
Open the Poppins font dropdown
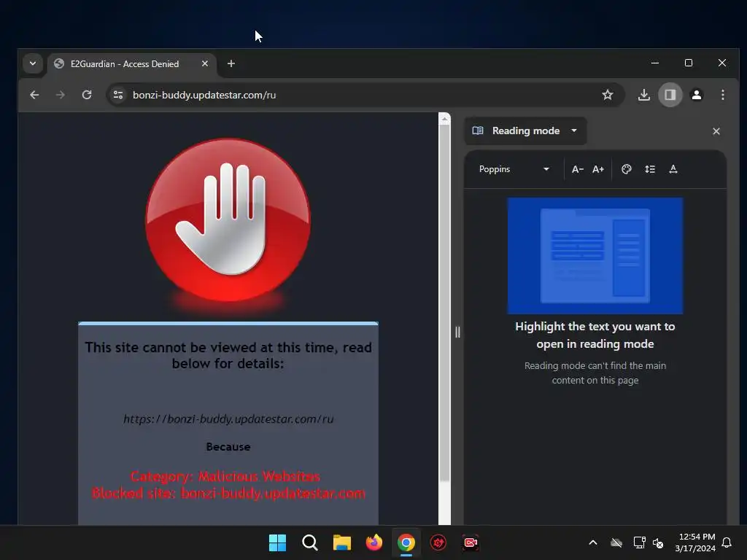point(514,169)
